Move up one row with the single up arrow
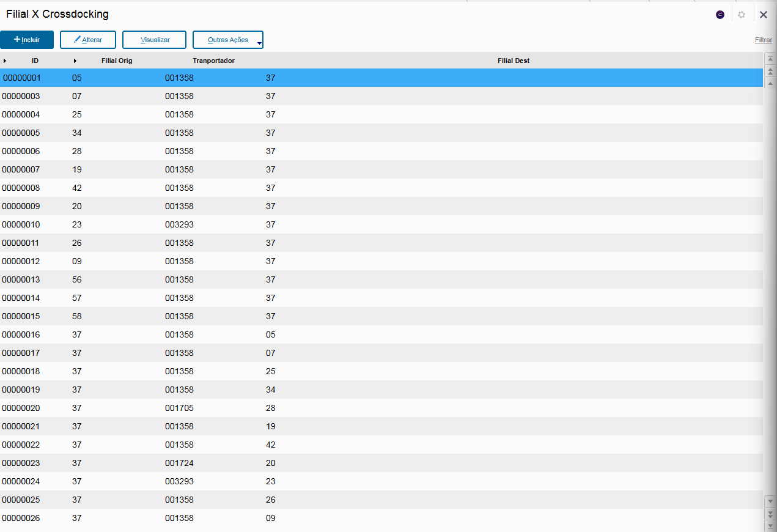 click(x=770, y=83)
